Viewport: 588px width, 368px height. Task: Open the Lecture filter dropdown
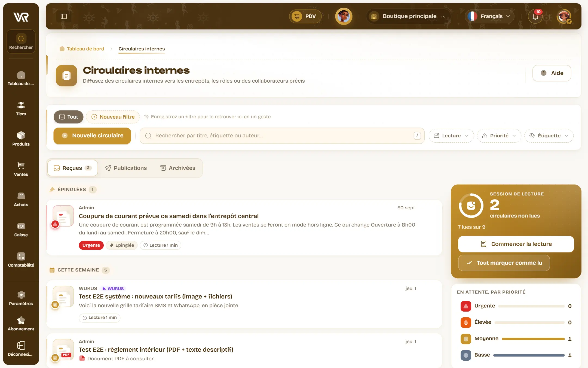click(451, 136)
